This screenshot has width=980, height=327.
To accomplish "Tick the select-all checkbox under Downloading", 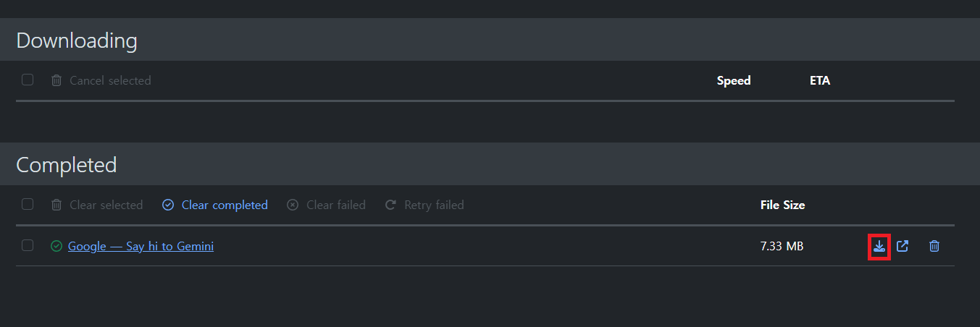I will 28,80.
